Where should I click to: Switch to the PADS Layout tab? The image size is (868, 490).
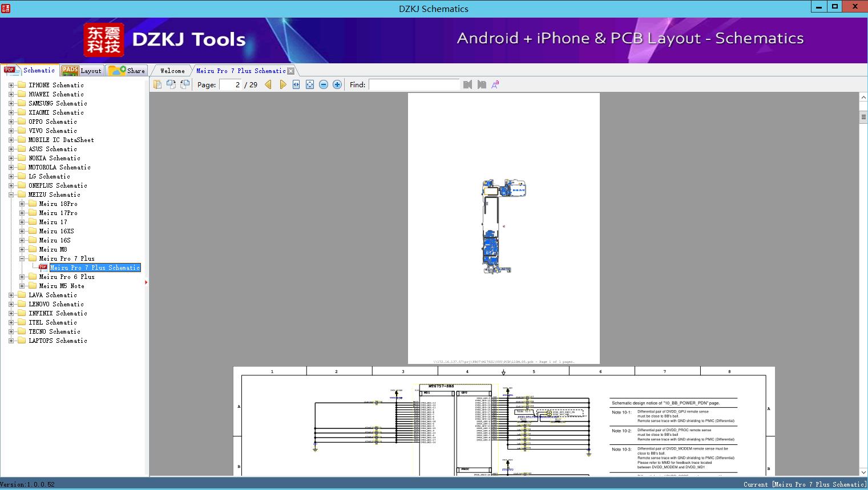click(x=82, y=70)
